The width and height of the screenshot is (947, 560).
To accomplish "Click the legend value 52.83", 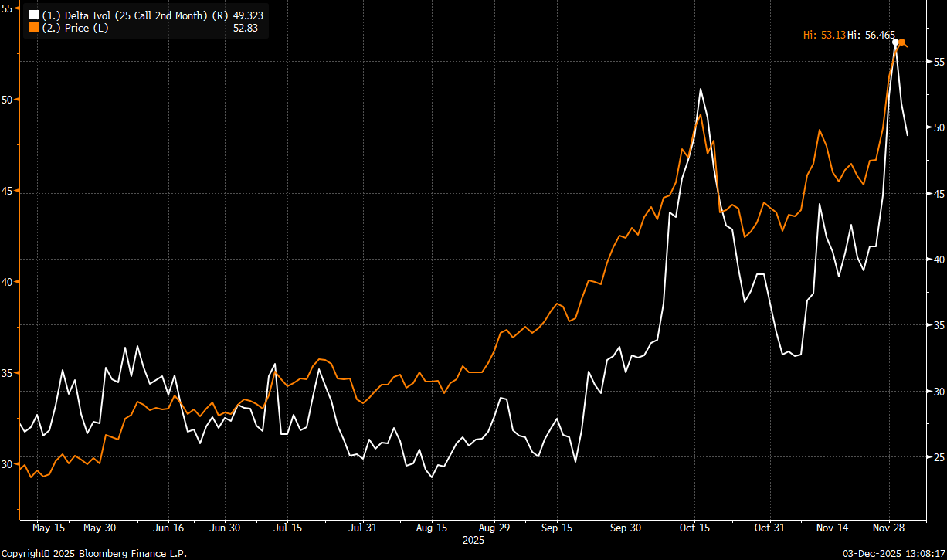I will [246, 28].
